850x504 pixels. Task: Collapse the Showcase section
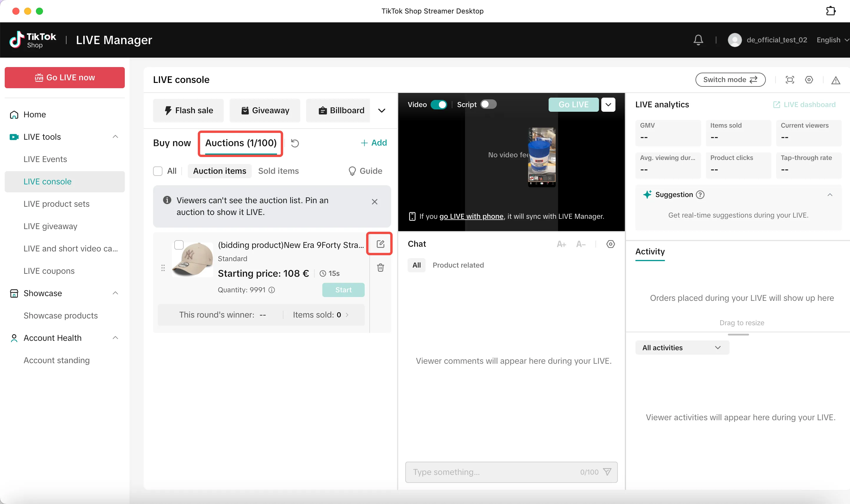coord(115,293)
